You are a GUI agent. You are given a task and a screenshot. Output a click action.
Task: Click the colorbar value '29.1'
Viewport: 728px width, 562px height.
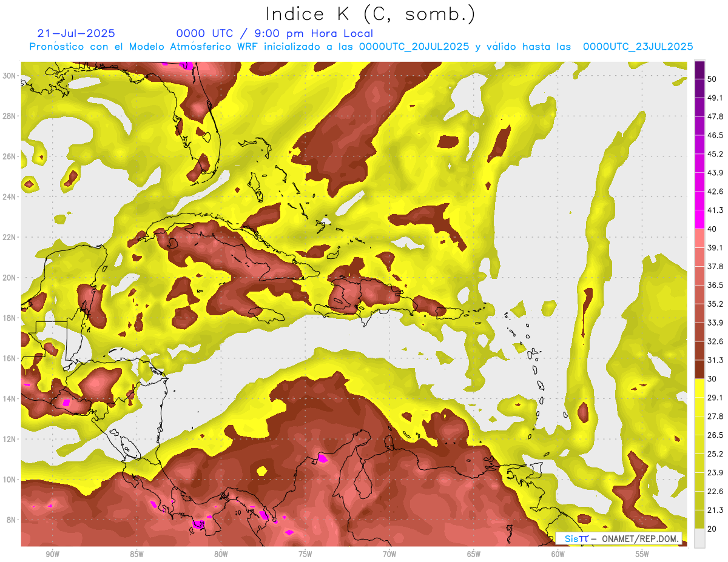716,397
